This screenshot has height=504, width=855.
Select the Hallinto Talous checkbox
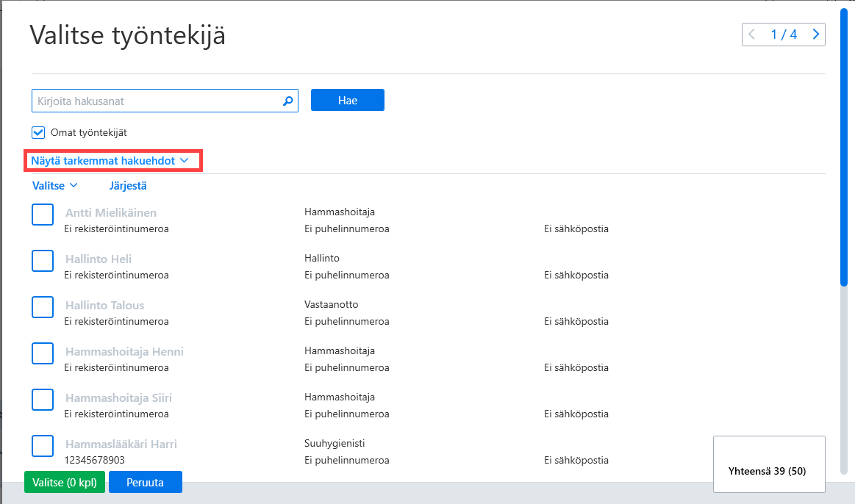point(43,307)
